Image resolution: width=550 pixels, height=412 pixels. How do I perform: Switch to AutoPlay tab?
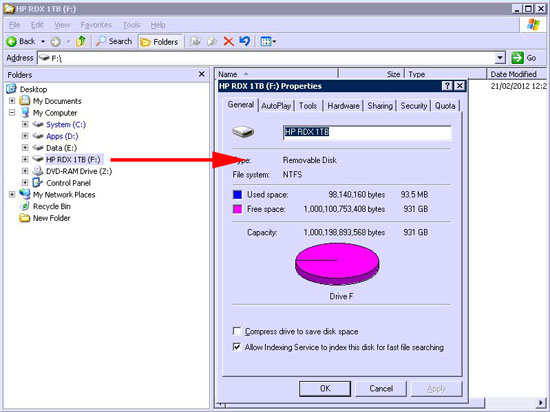pos(276,106)
